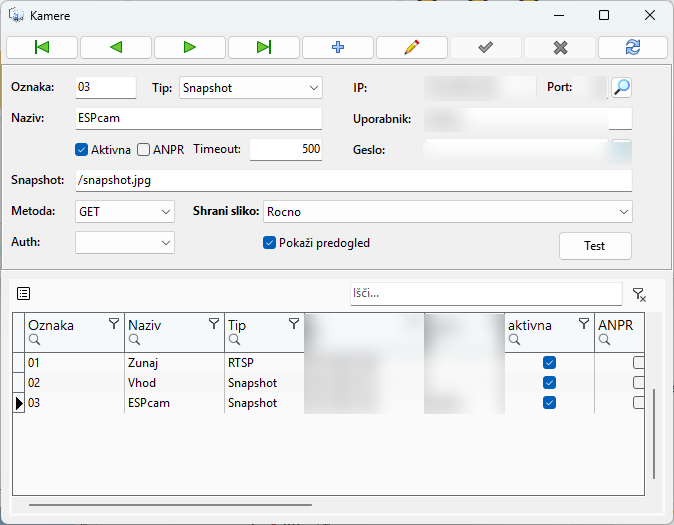Go to first record button
Screen dimensions: 674x525
pyautogui.click(x=42, y=47)
